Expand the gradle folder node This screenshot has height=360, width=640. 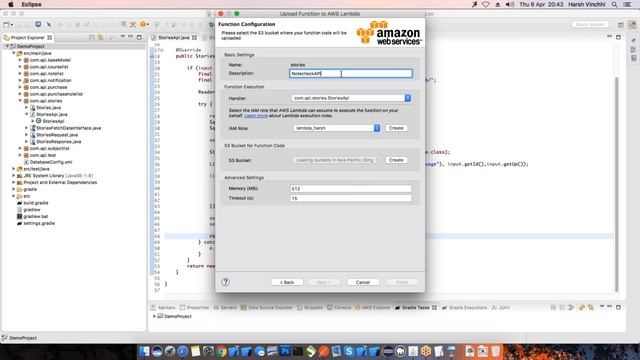(x=13, y=189)
